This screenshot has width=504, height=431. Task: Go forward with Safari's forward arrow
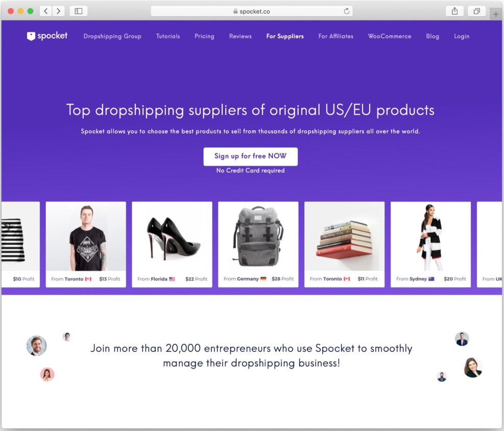pyautogui.click(x=58, y=11)
